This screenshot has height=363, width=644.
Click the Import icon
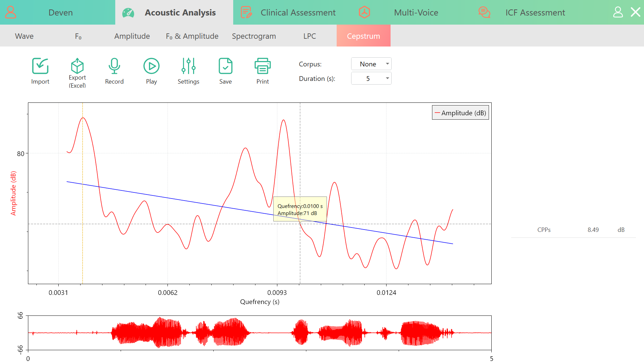click(x=40, y=66)
